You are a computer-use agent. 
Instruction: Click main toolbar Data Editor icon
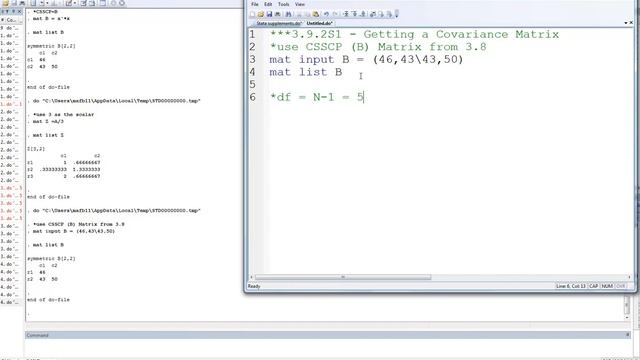[x=83, y=3]
